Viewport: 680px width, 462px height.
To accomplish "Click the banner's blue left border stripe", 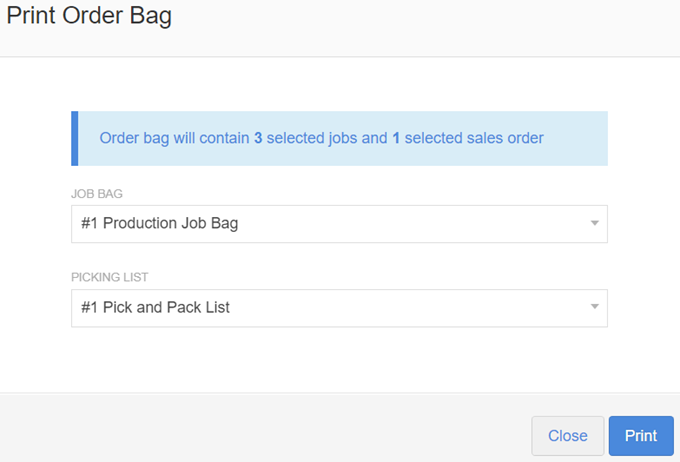I will [x=74, y=138].
